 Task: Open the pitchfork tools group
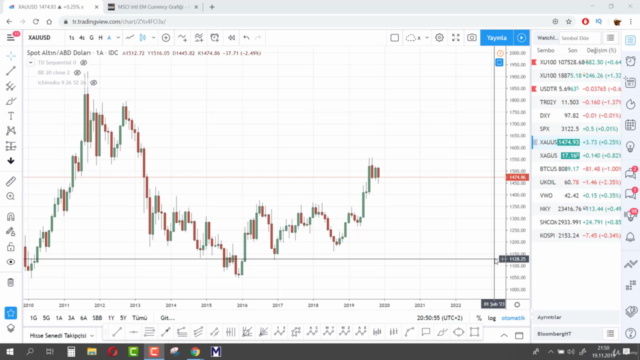[x=11, y=86]
